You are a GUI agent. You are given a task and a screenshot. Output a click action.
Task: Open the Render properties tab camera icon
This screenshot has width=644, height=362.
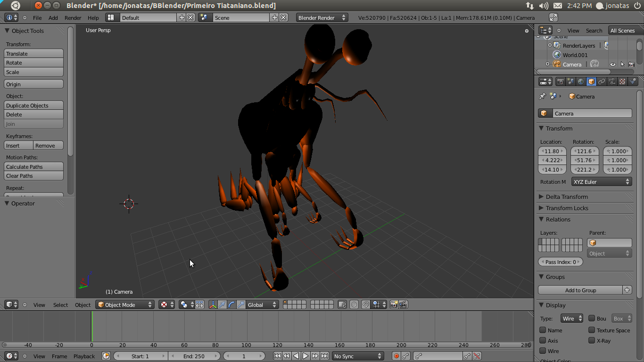click(x=560, y=82)
